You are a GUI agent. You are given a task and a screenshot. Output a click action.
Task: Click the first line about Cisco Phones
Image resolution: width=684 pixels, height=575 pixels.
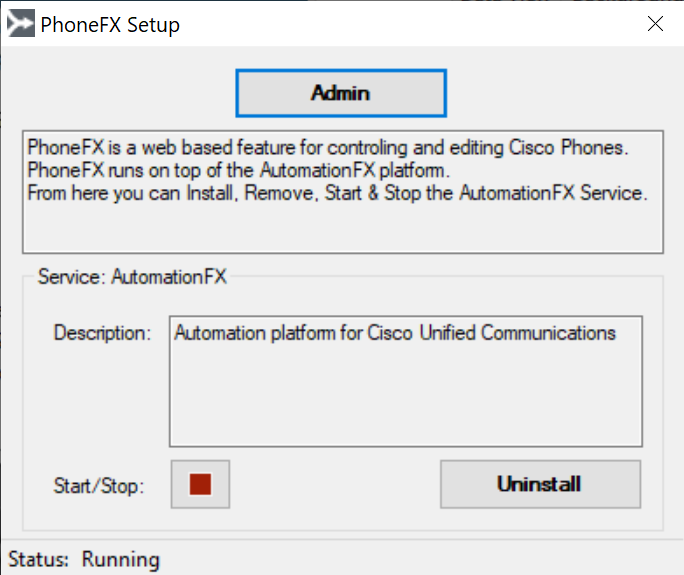tap(328, 147)
